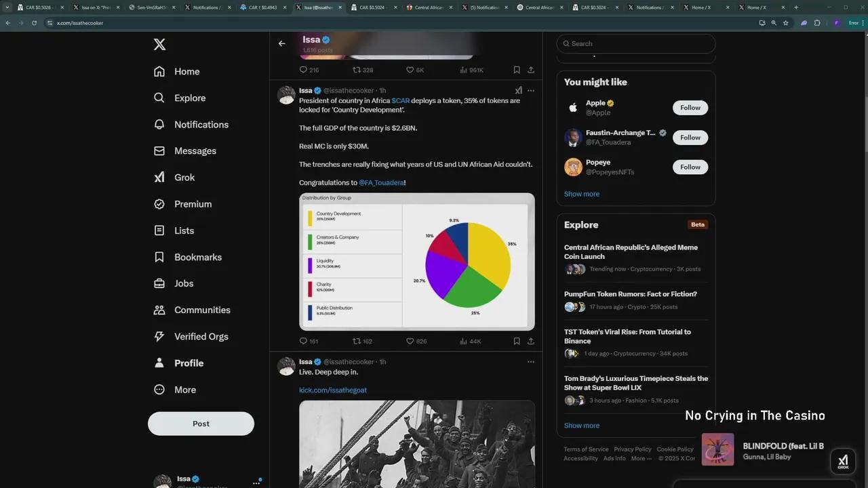Screen dimensions: 868x488
Task: Click the Search input field
Action: pos(637,43)
